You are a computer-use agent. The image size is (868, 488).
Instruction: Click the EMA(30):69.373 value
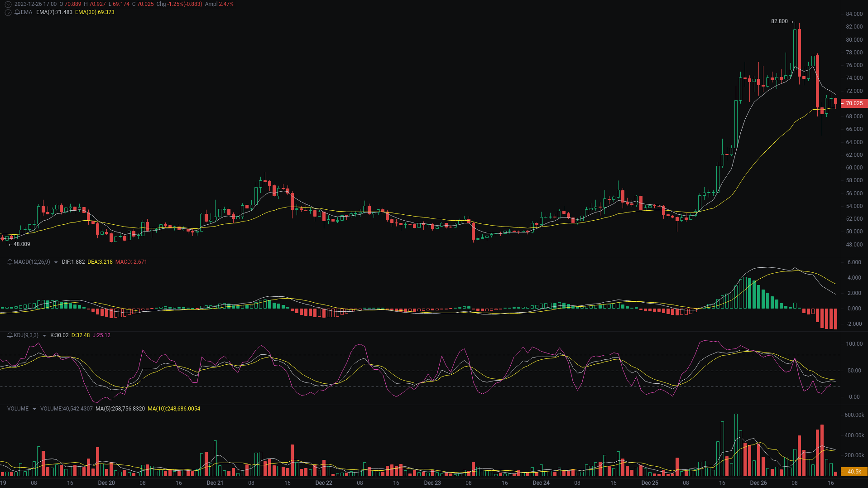pos(95,12)
